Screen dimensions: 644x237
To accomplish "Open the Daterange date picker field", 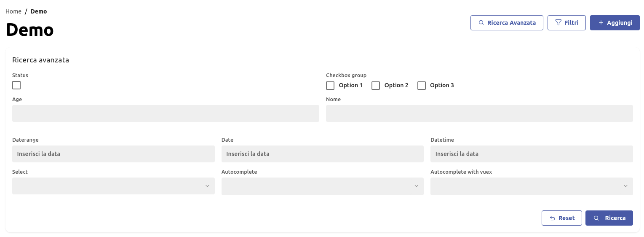I will coord(113,154).
